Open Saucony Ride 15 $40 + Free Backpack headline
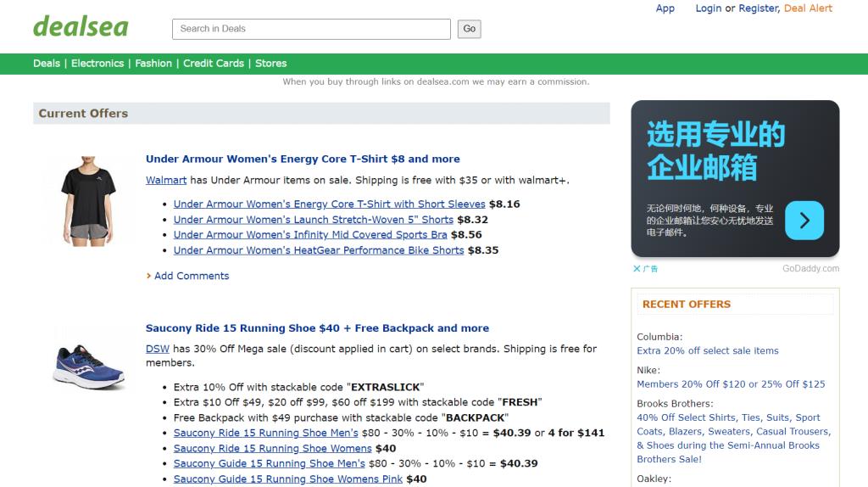 click(x=317, y=328)
